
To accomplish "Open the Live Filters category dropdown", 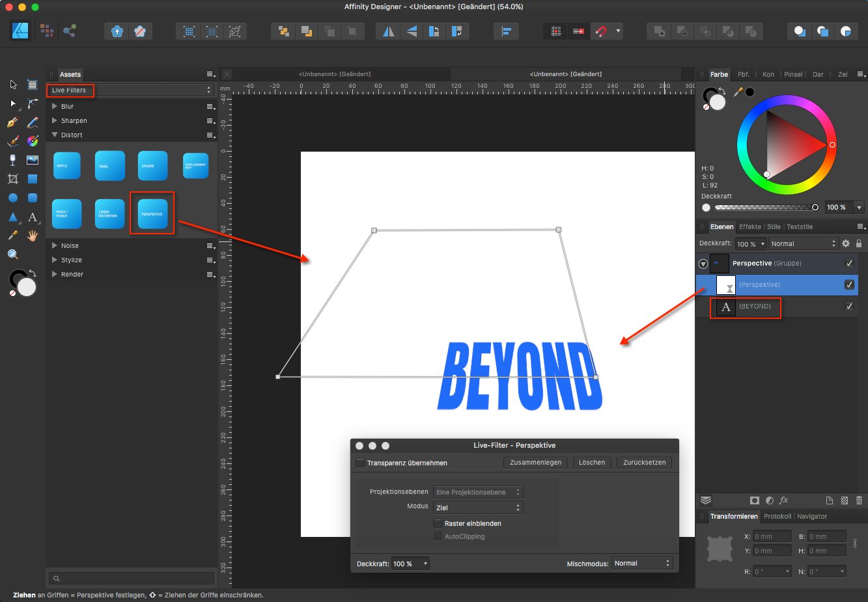I will tap(130, 90).
